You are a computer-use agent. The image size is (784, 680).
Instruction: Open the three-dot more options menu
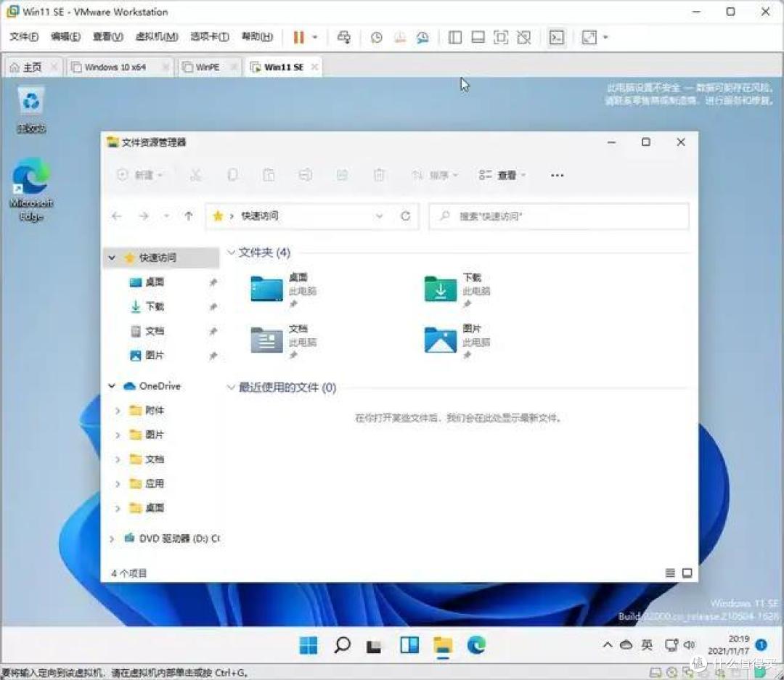[557, 175]
